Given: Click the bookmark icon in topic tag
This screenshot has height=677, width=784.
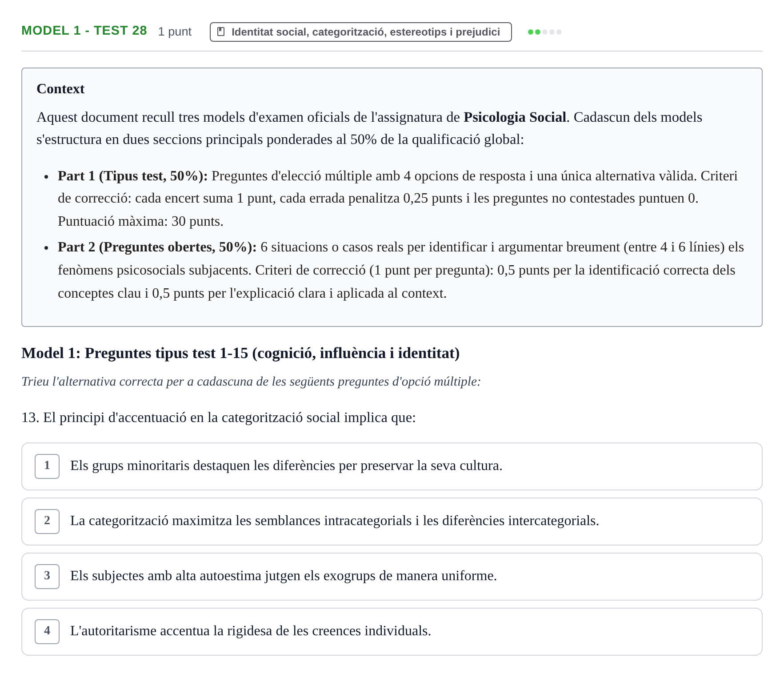Looking at the screenshot, I should [x=220, y=32].
